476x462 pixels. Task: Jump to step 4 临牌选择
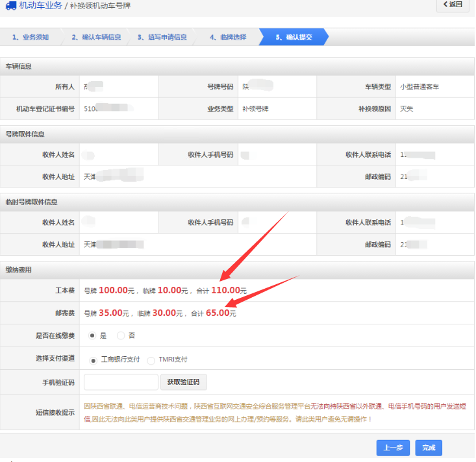pos(228,38)
